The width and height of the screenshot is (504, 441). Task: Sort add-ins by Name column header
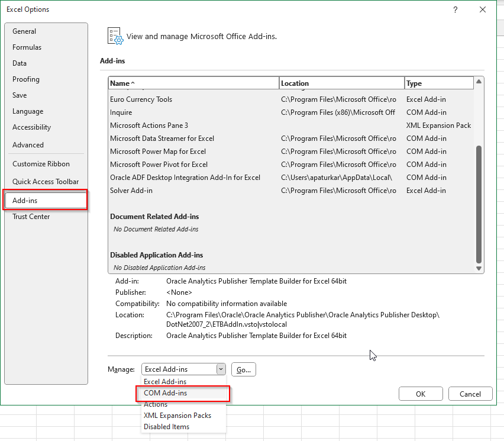pyautogui.click(x=194, y=83)
